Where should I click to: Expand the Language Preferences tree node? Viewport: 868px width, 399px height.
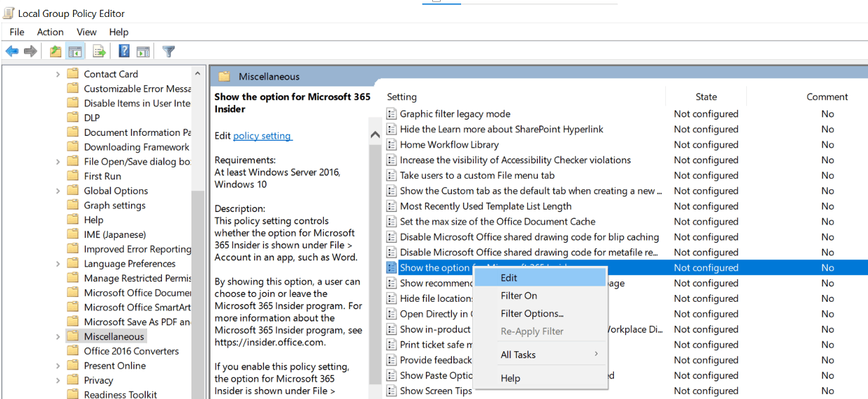pyautogui.click(x=58, y=264)
